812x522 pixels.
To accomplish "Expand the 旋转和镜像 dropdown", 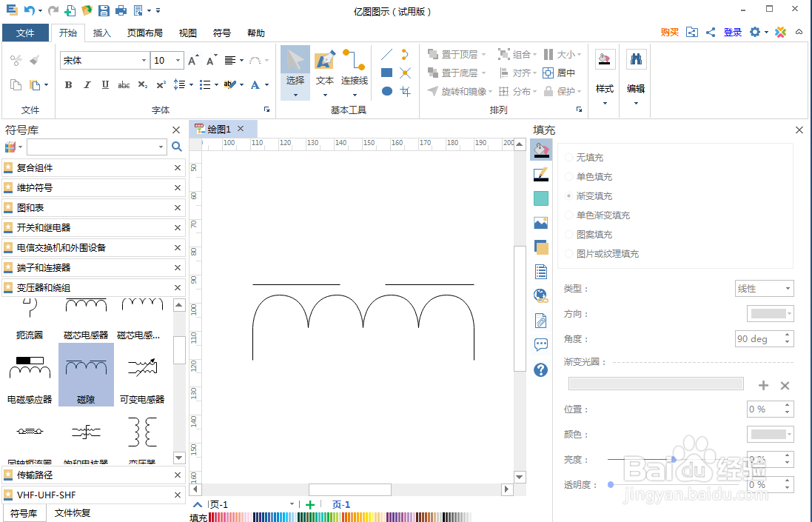I will coord(490,92).
